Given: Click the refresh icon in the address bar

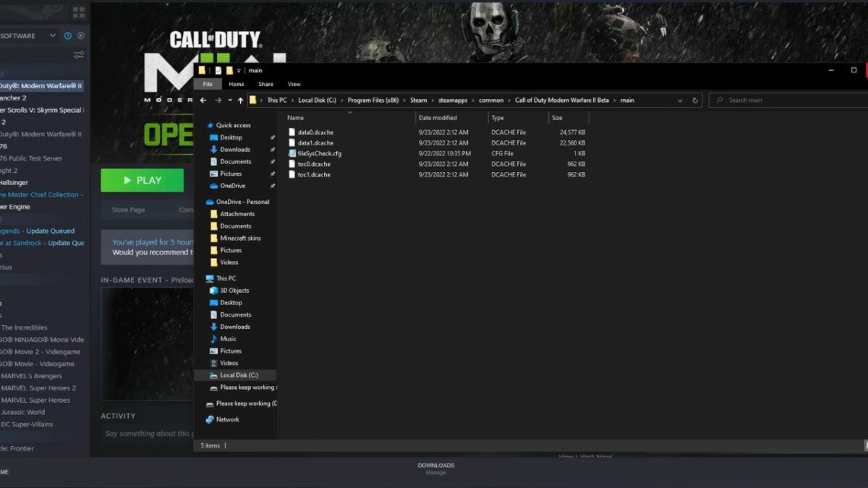Looking at the screenshot, I should click(694, 100).
